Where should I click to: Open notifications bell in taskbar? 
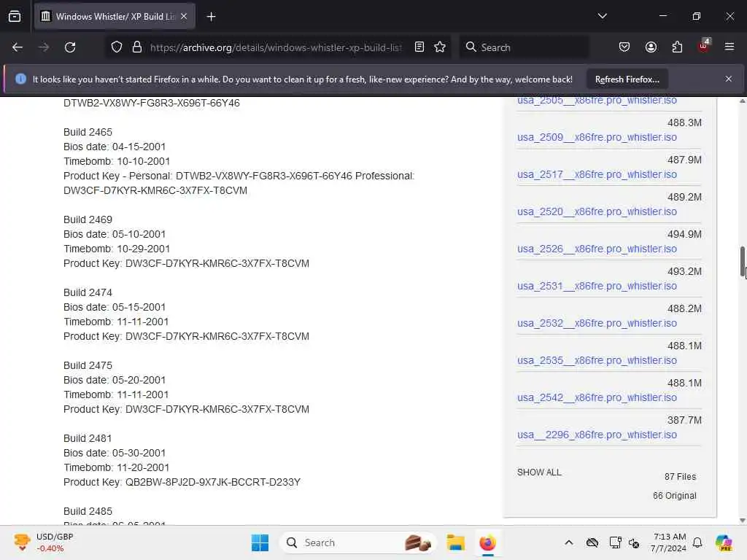tap(697, 542)
